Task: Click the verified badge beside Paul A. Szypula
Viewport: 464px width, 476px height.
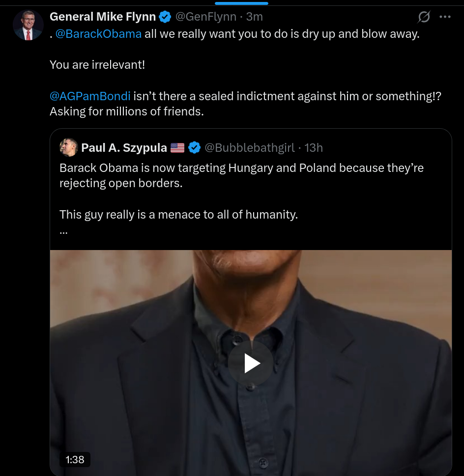Action: (194, 147)
